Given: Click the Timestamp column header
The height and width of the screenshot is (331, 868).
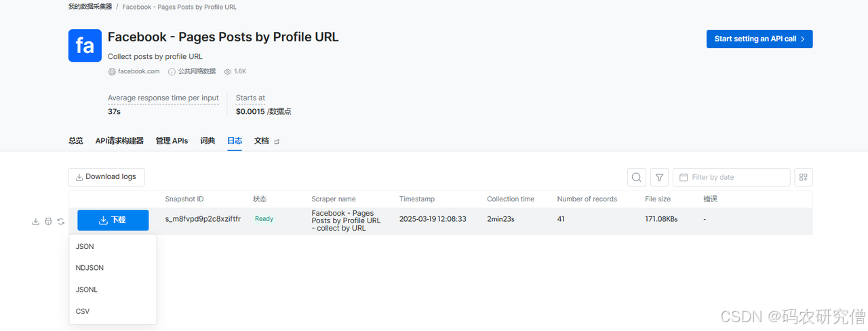Looking at the screenshot, I should point(417,199).
